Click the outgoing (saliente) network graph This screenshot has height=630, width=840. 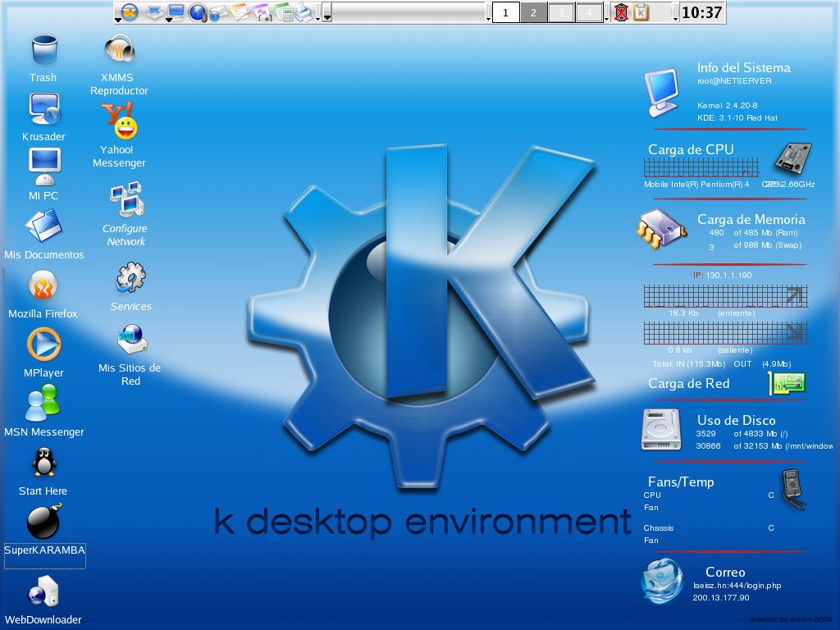point(726,333)
